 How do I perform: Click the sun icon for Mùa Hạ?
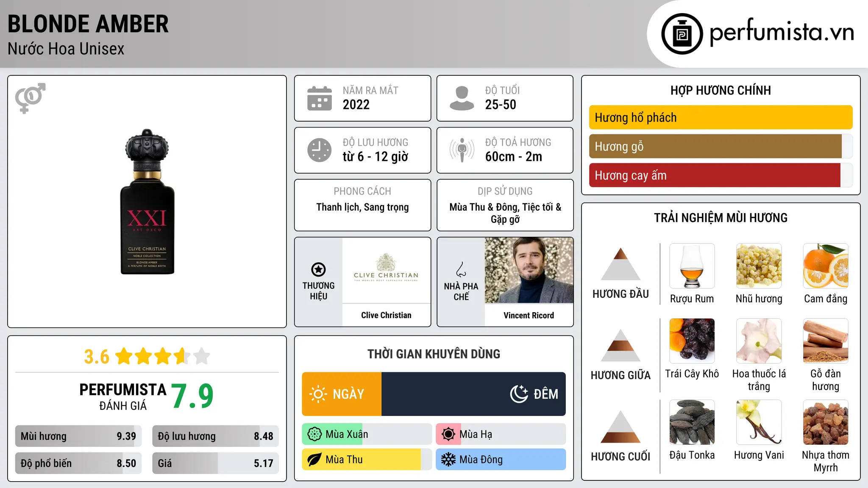coord(448,434)
